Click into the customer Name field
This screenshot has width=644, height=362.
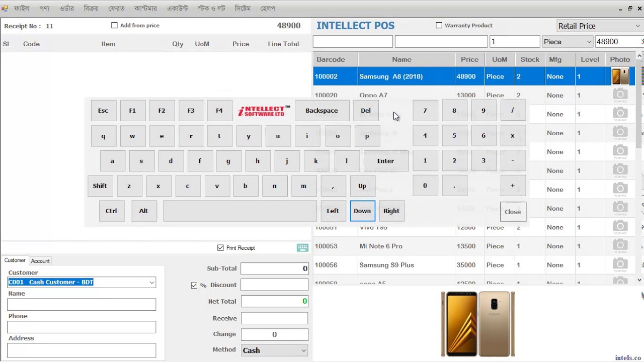82,304
